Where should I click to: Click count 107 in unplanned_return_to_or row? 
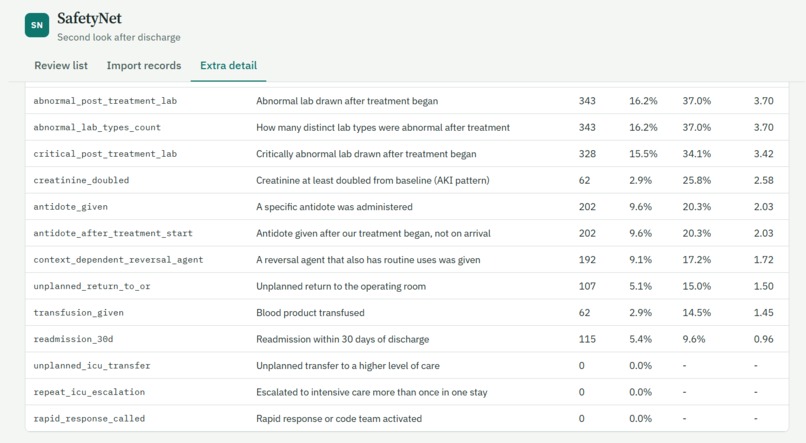(587, 286)
